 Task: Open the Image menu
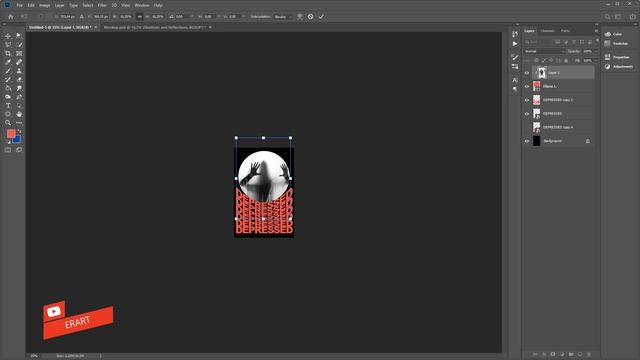pyautogui.click(x=44, y=5)
